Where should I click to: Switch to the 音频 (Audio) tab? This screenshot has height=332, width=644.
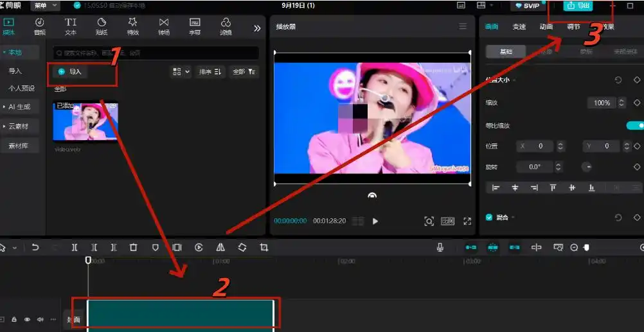coord(40,26)
